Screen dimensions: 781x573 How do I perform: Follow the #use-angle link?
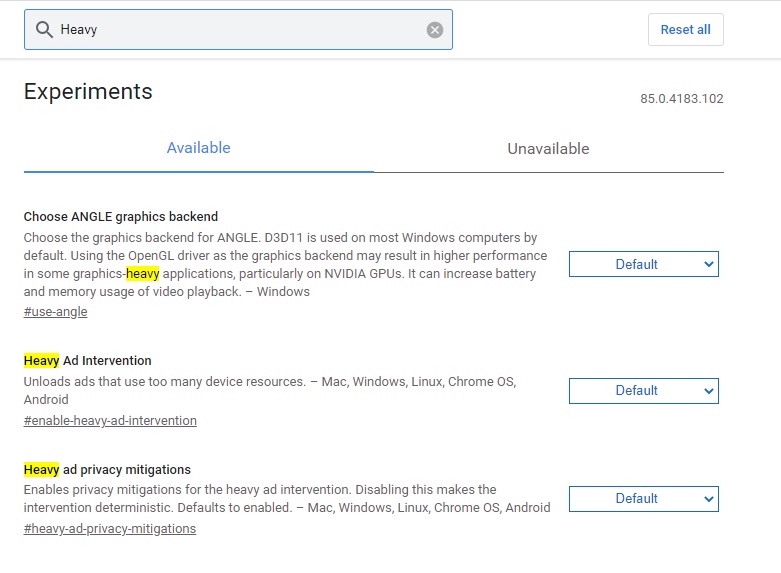point(55,311)
